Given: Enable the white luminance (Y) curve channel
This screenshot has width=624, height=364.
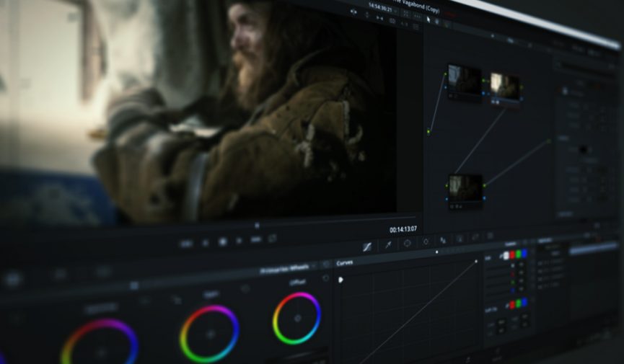Looking at the screenshot, I should [x=506, y=255].
